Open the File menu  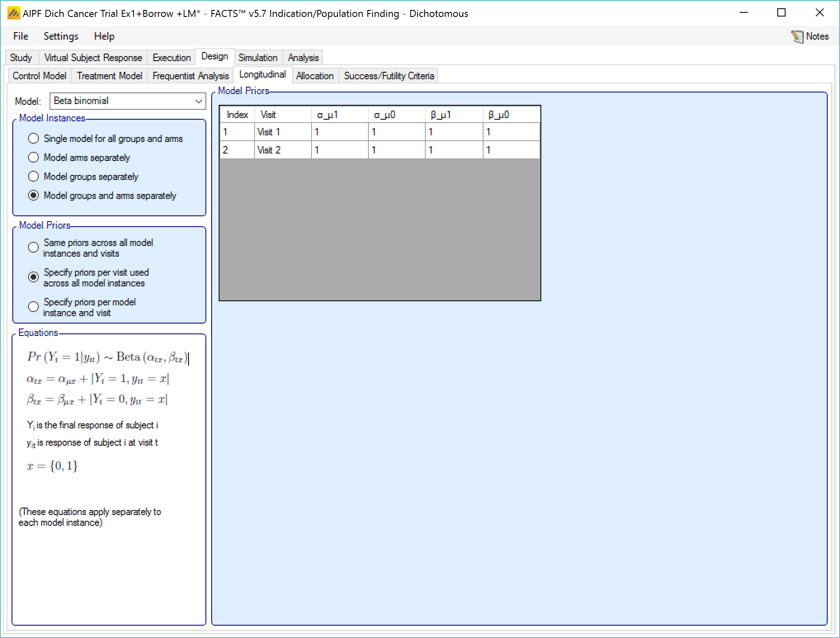coord(21,36)
